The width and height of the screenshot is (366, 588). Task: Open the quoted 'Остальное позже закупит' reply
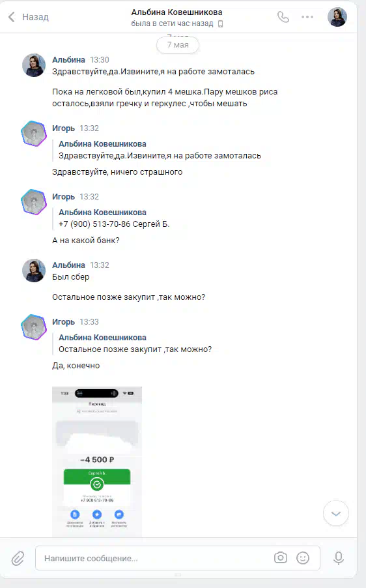pos(135,344)
